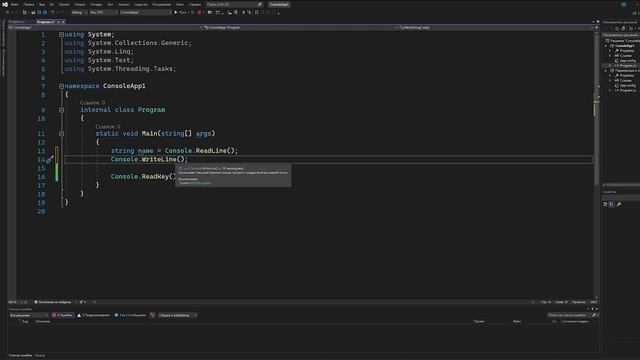Click the alphabetical sort icon in the Properties panel
640x360 pixels.
coord(611,204)
